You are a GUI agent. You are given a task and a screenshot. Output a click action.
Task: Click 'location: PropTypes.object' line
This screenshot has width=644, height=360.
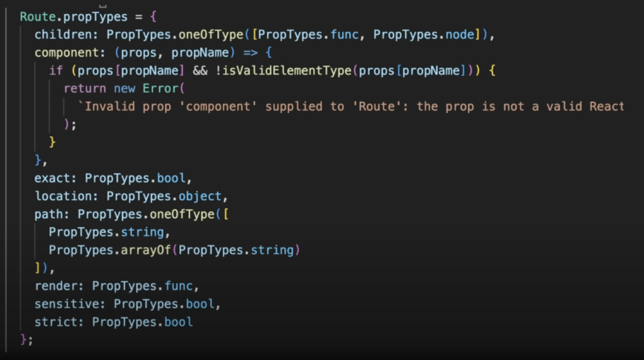(x=131, y=196)
